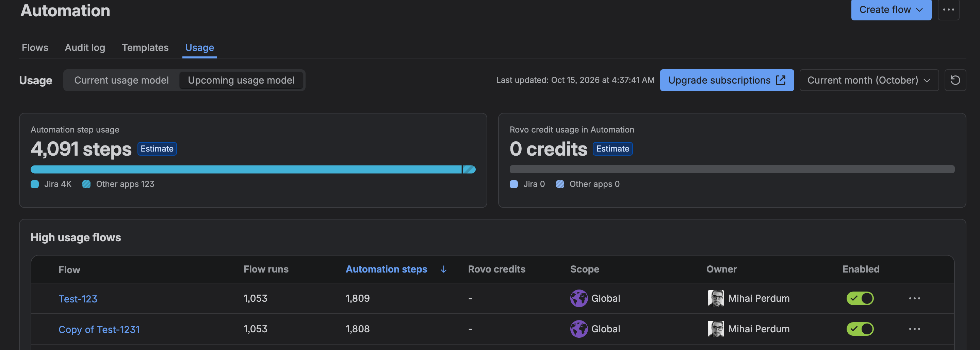Viewport: 980px width, 350px height.
Task: Click the 1,808 automation steps value
Action: (x=357, y=329)
